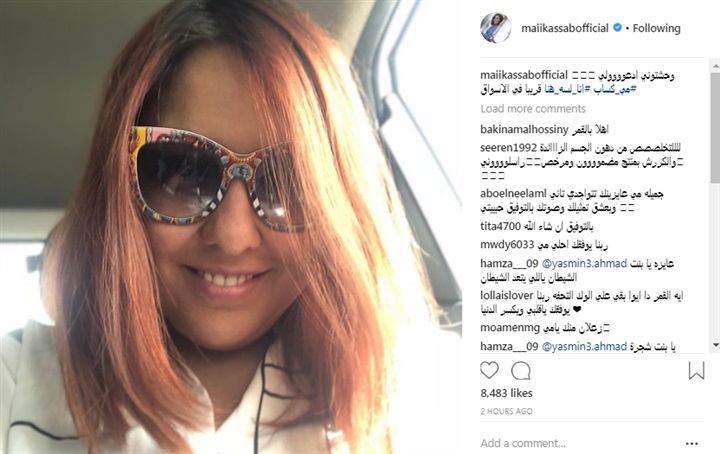Open bakinamalhossiny commenter profile
The height and width of the screenshot is (454, 720).
pyautogui.click(x=518, y=129)
